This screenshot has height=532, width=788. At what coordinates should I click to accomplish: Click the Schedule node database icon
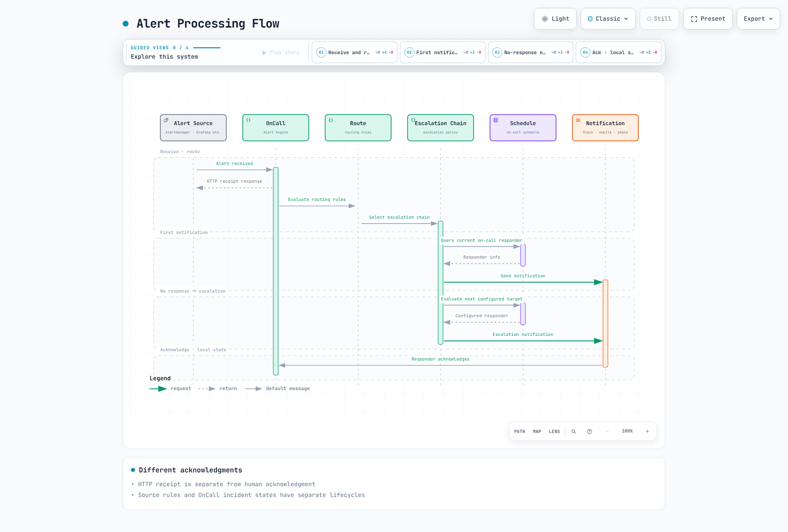tap(495, 120)
